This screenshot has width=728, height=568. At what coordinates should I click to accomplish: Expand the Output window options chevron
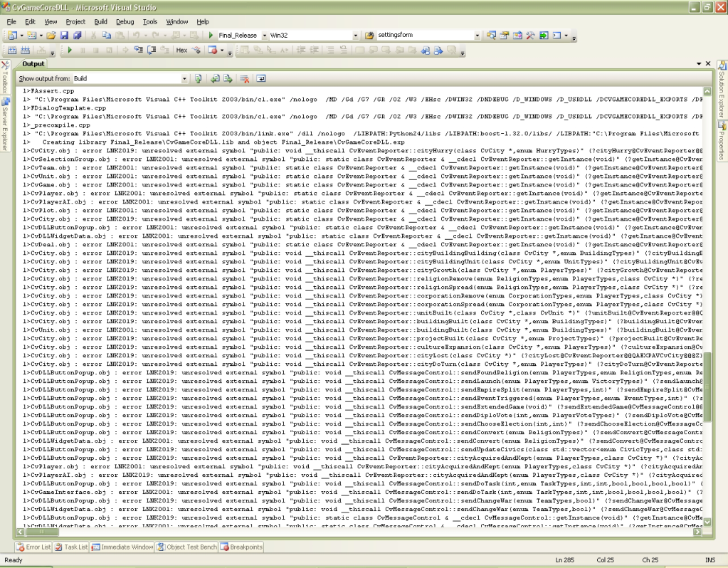point(700,64)
